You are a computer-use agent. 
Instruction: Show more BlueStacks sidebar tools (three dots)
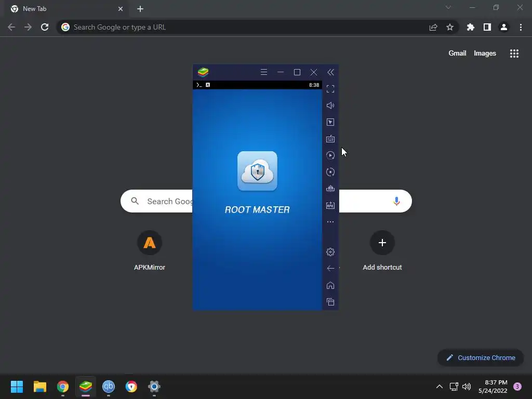click(330, 222)
